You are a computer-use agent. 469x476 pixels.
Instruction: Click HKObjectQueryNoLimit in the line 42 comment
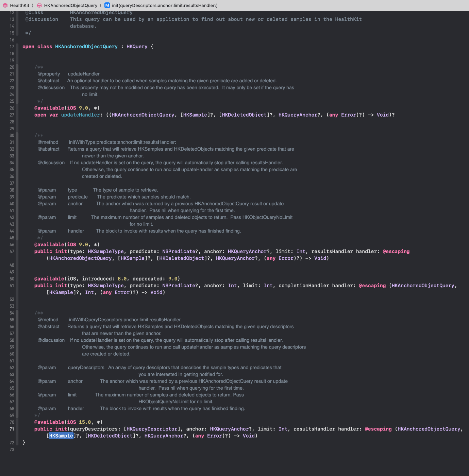tap(267, 217)
